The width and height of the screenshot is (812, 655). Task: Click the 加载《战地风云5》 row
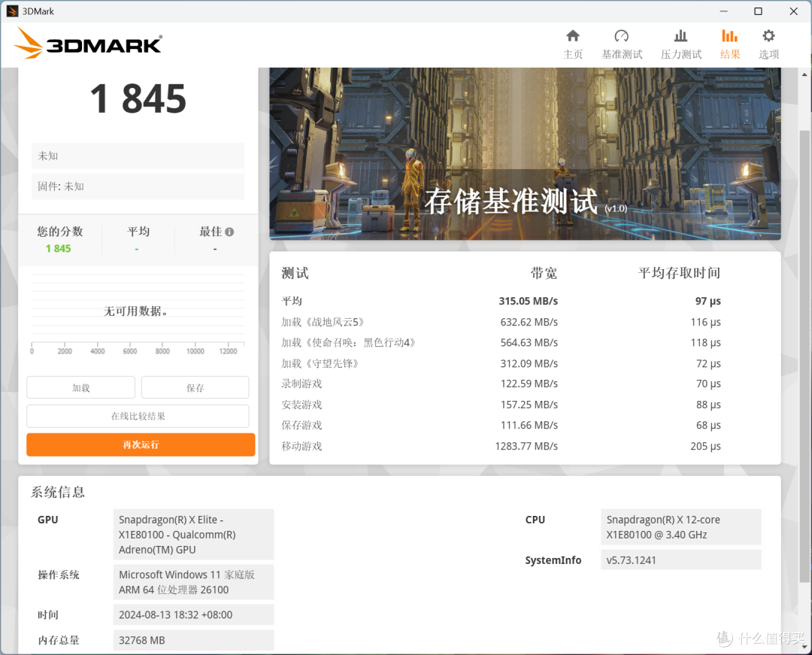(x=501, y=322)
